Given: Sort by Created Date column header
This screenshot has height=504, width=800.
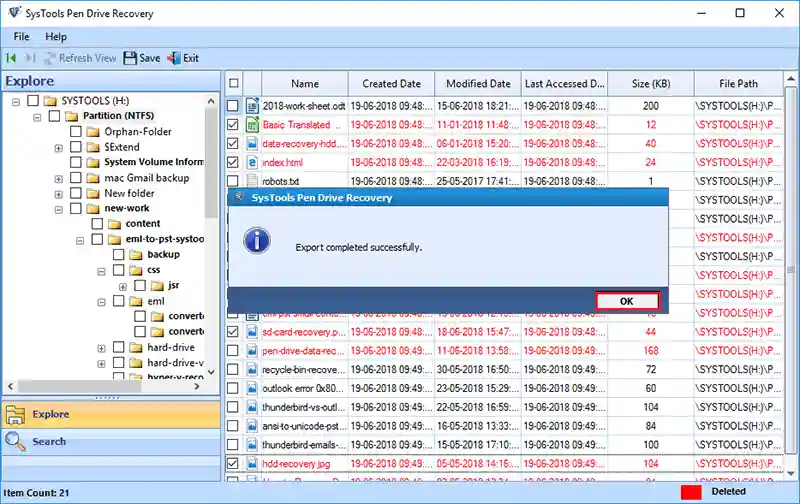Looking at the screenshot, I should (391, 84).
